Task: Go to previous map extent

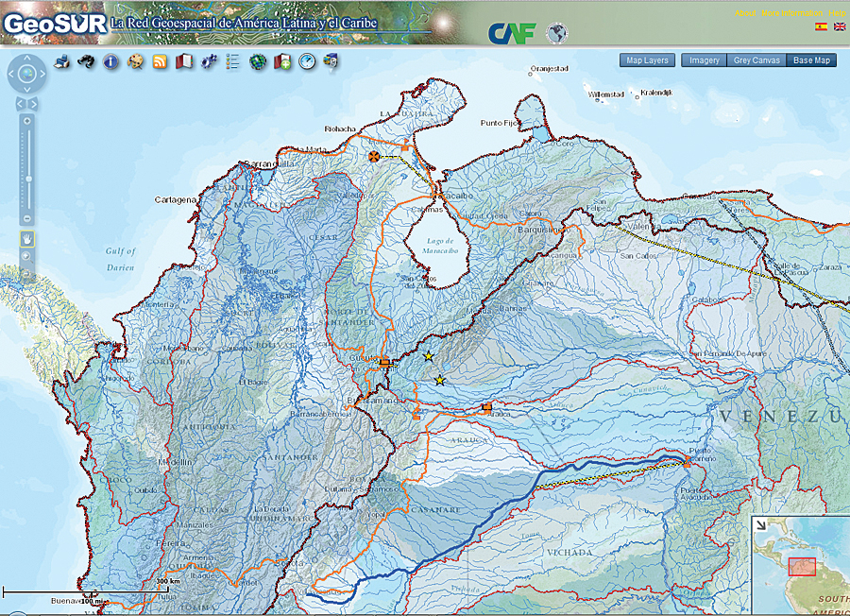Action: 20,103
